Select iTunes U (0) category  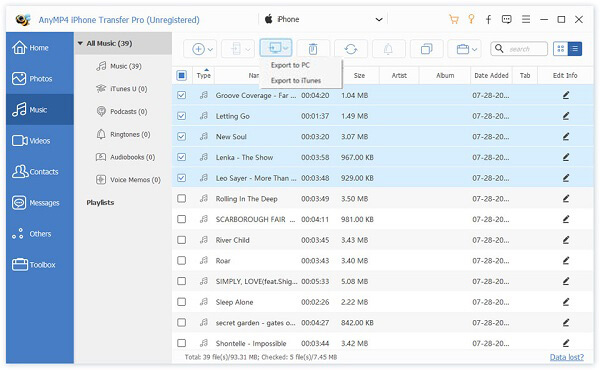pyautogui.click(x=123, y=89)
